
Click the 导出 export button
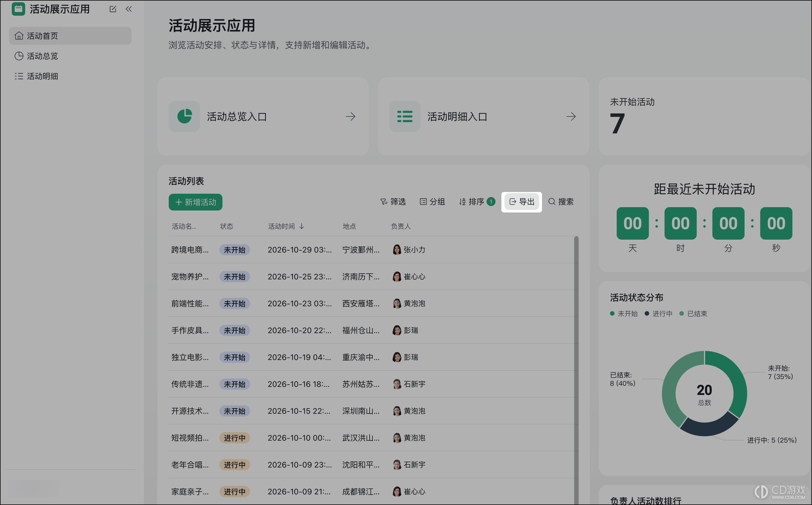click(522, 202)
